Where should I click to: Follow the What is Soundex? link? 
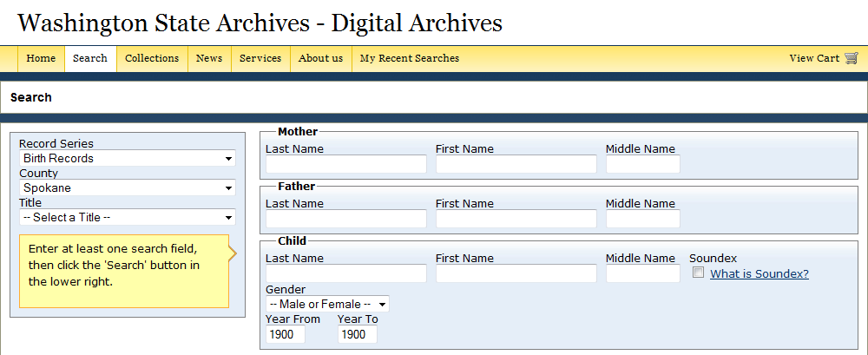click(759, 273)
